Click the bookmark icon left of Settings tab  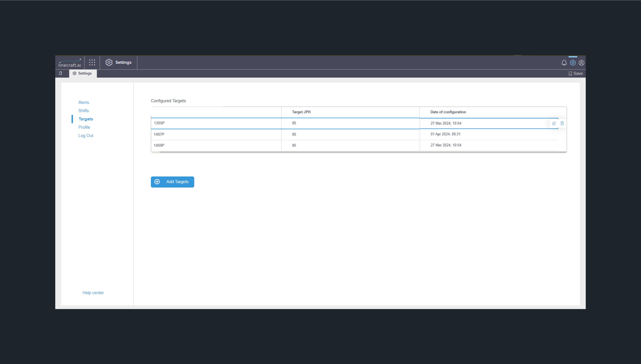coord(61,73)
